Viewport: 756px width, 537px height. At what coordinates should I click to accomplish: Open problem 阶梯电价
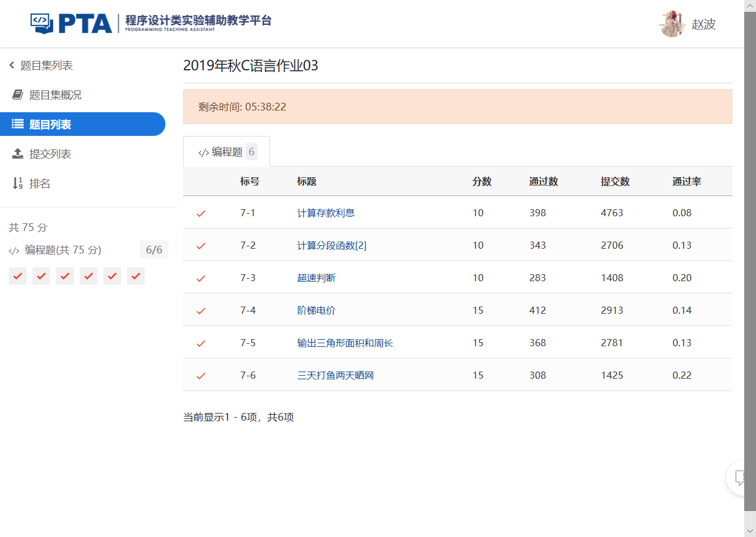coord(317,310)
